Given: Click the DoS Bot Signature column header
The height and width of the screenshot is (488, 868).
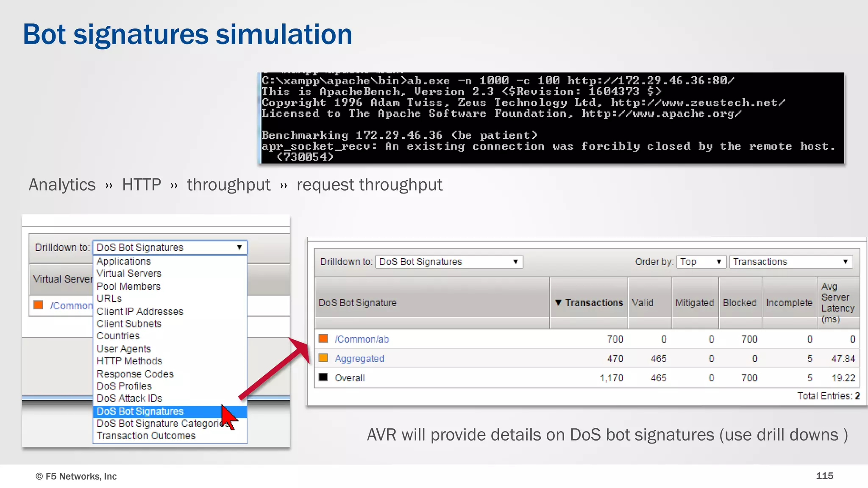Looking at the screenshot, I should [431, 303].
